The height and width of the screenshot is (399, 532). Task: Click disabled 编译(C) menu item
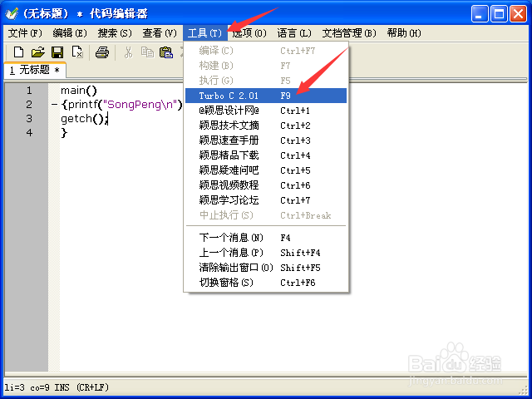point(266,51)
